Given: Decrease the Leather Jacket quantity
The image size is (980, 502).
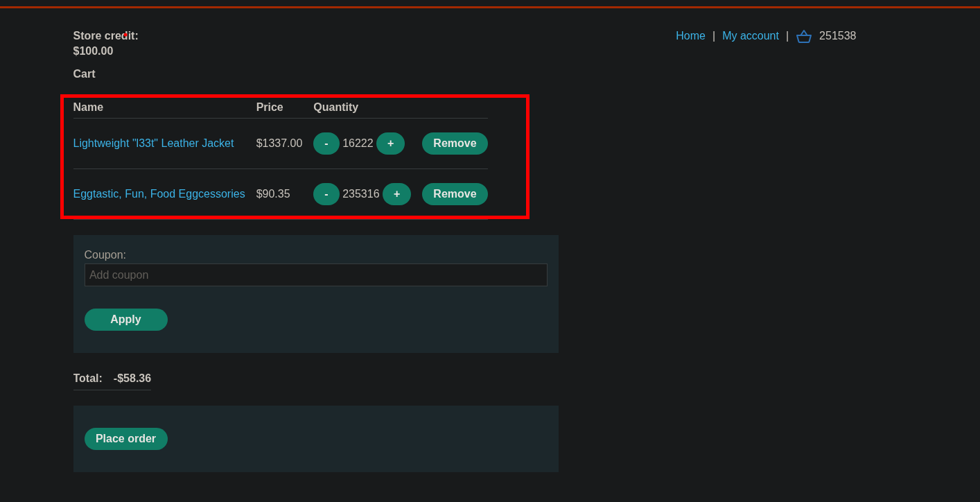Looking at the screenshot, I should [326, 144].
